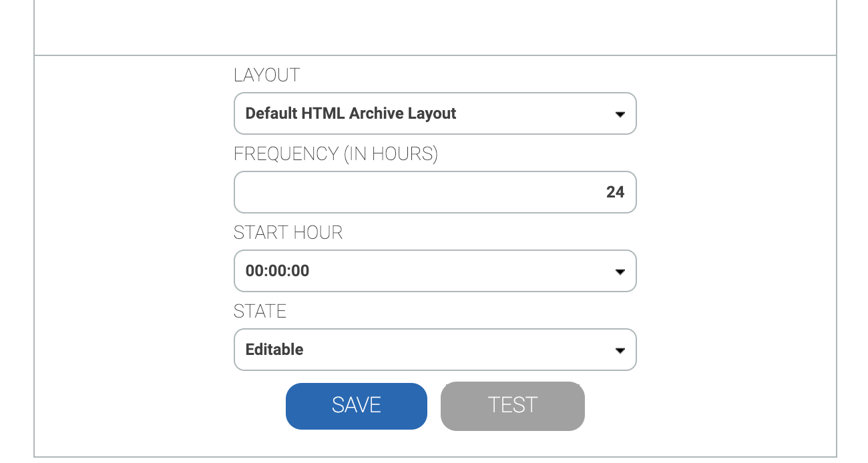
Task: Click the value 24 in the frequency field
Action: pos(615,192)
